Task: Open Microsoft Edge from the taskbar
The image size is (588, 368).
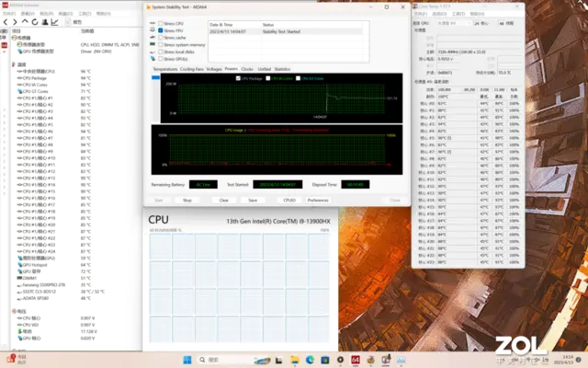Action: (x=310, y=360)
